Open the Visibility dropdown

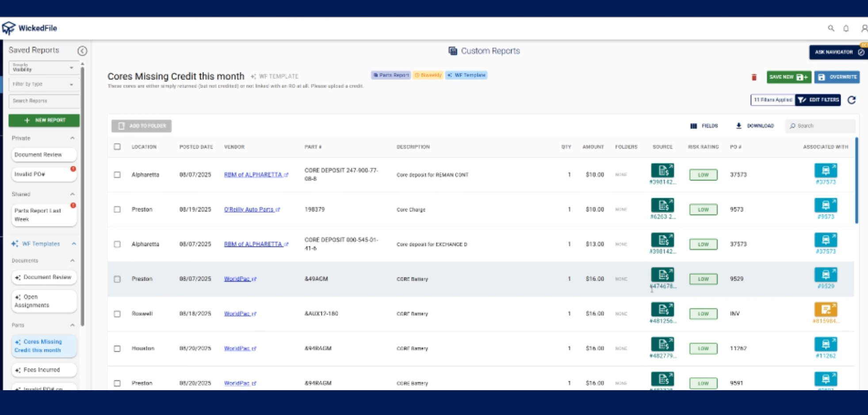pos(43,68)
